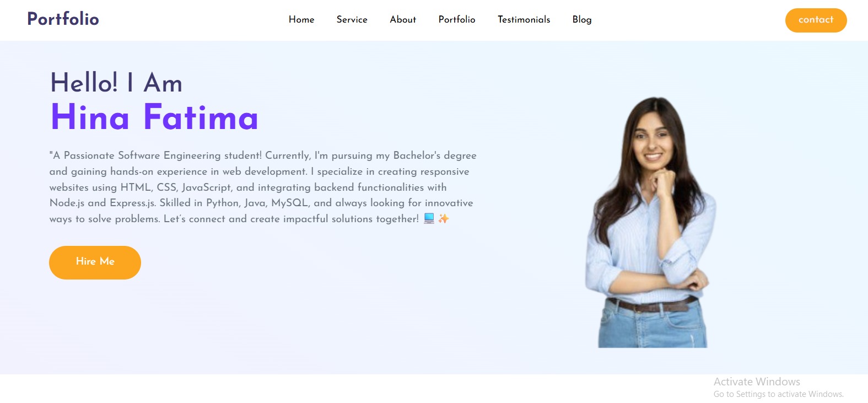Select Portfolio in the navigation bar
868x403 pixels.
click(457, 19)
